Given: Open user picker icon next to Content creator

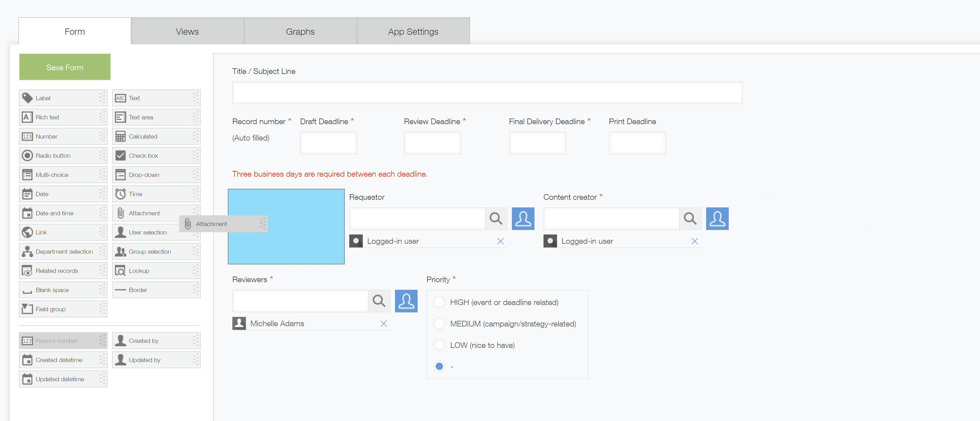Looking at the screenshot, I should coord(717,218).
